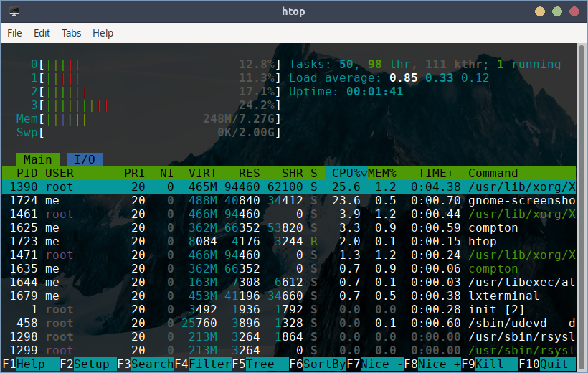Sort by the USER column header
588x373 pixels.
pyautogui.click(x=60, y=174)
